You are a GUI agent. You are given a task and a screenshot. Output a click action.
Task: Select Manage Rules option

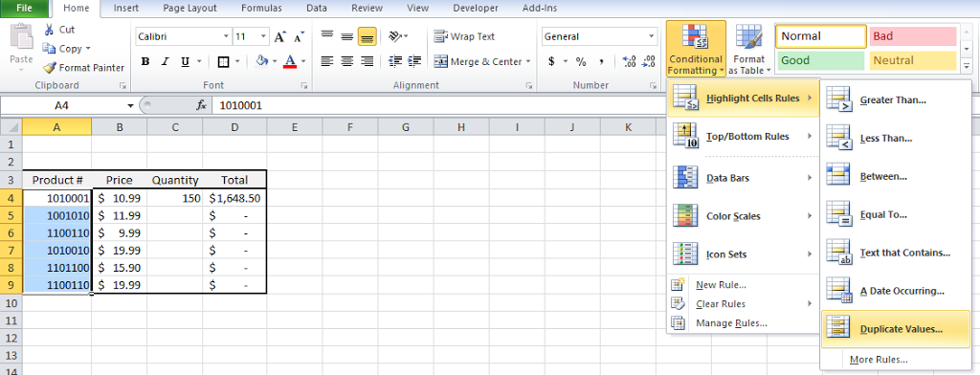coord(743,323)
